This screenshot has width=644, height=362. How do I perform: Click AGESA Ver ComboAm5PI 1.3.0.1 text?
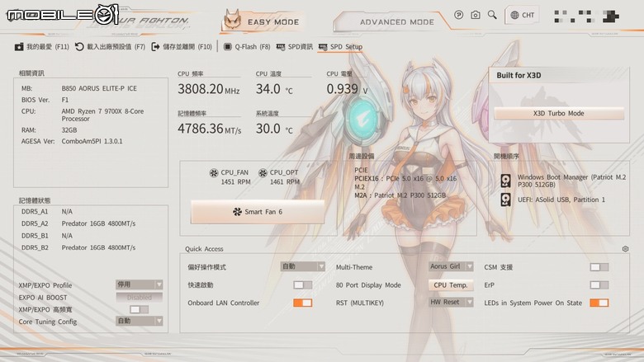coord(72,142)
